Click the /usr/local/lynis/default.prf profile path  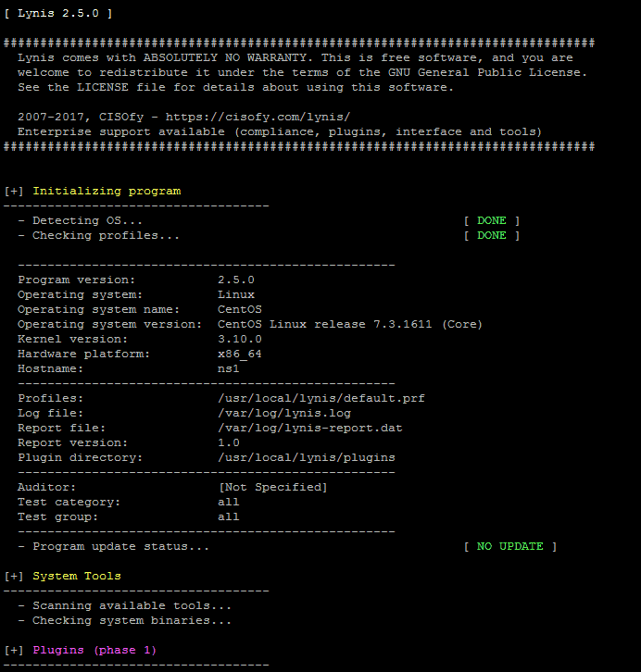coord(321,399)
